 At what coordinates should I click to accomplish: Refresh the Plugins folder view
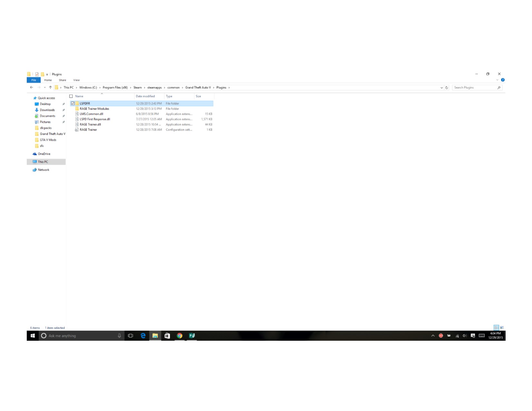[x=447, y=88]
